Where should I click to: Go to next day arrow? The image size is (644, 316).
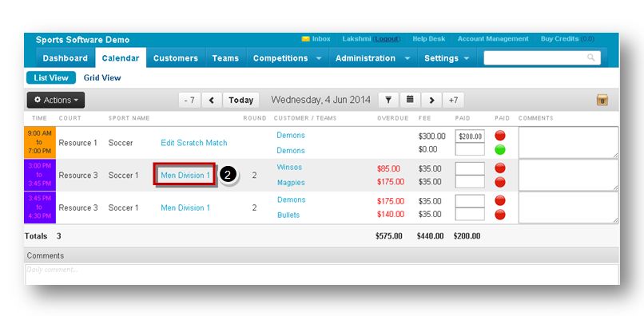tap(431, 100)
